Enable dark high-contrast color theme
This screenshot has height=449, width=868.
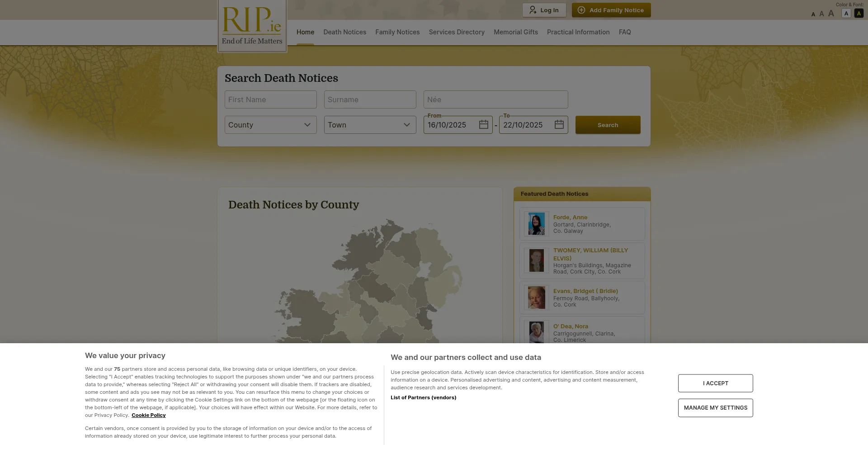coord(859,14)
